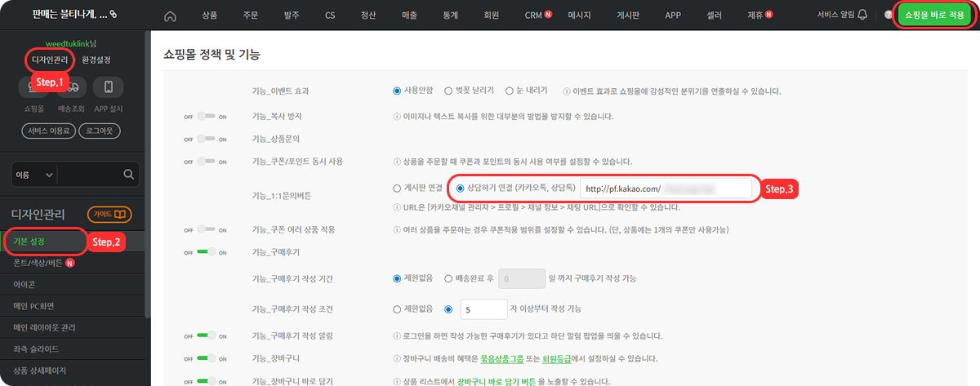Open the 매출 top menu

point(410,16)
